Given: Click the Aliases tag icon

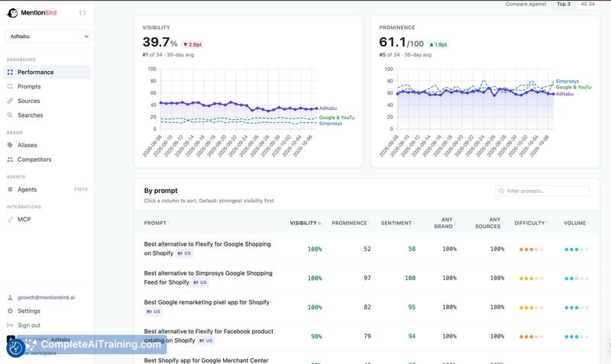Looking at the screenshot, I should [x=10, y=145].
